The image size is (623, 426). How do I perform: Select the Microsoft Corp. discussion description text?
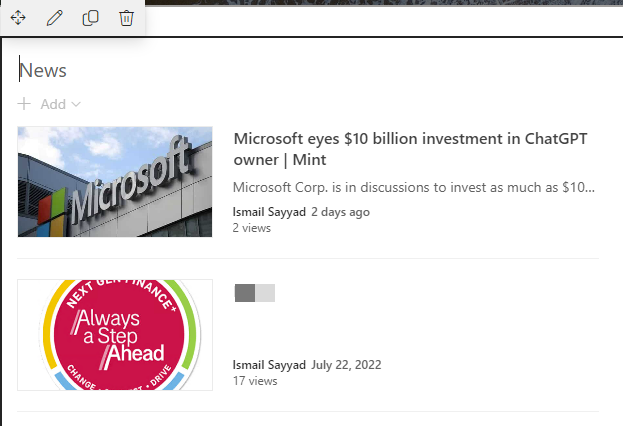coord(414,187)
